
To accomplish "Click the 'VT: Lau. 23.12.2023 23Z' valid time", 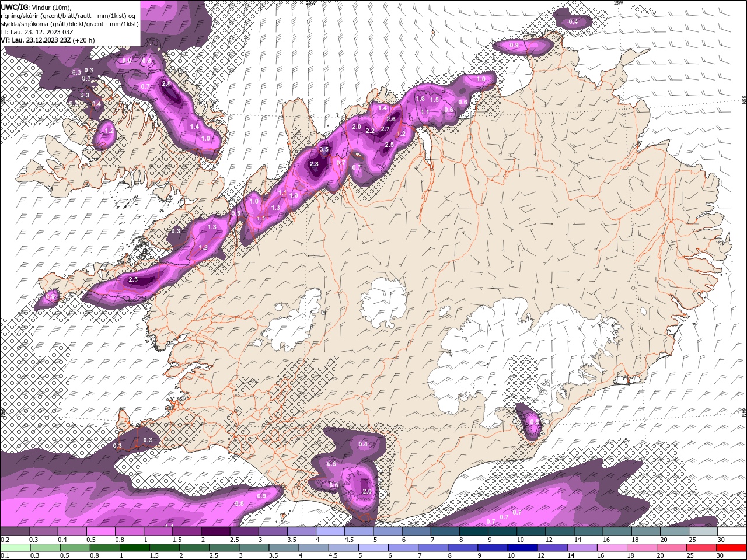I will [36, 40].
